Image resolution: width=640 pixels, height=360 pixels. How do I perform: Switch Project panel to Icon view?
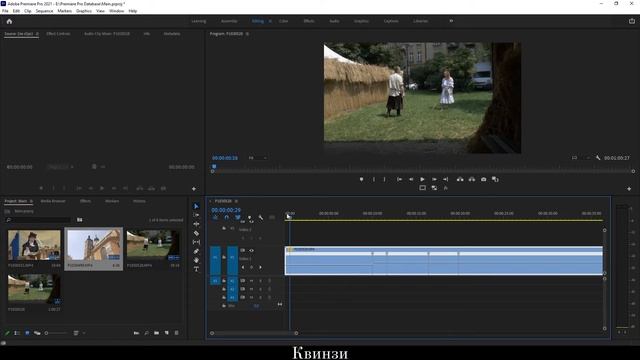[27, 333]
